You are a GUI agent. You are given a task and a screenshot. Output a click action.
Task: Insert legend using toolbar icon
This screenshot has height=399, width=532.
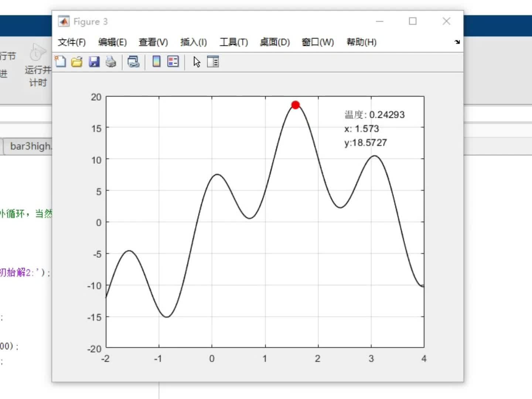click(x=173, y=62)
